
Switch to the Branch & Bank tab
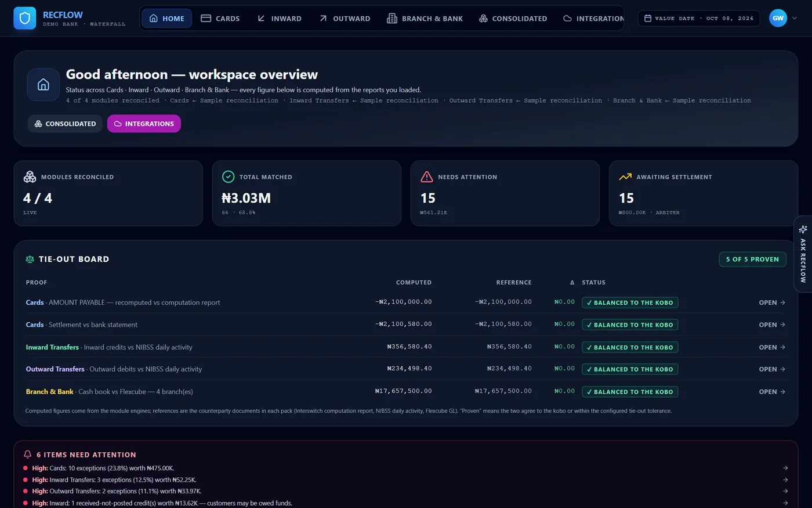pos(425,19)
